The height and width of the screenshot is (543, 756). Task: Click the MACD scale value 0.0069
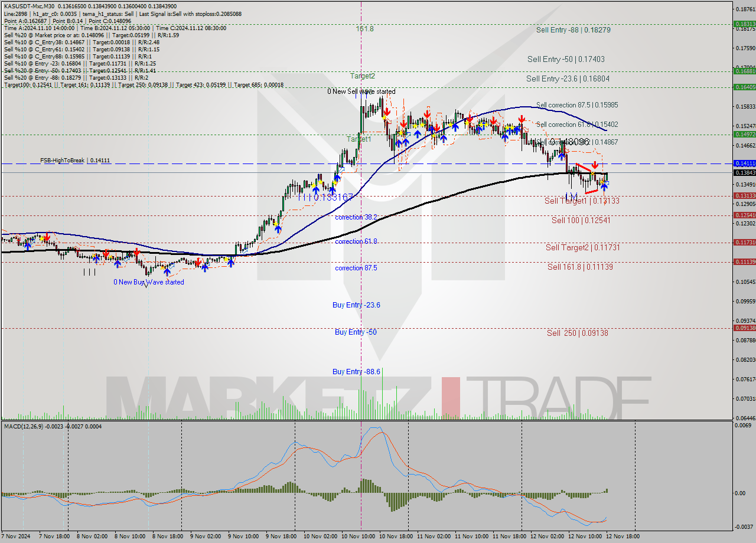(x=743, y=426)
